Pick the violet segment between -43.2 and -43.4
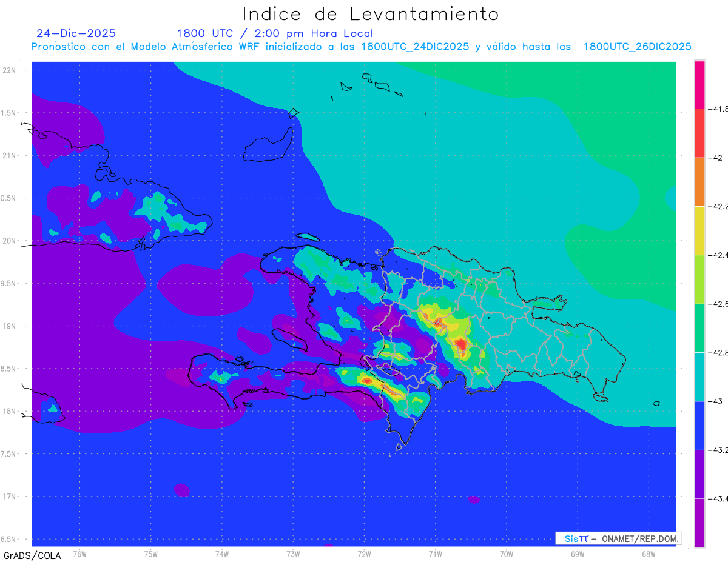Image resolution: width=728 pixels, height=562 pixels. tap(699, 473)
